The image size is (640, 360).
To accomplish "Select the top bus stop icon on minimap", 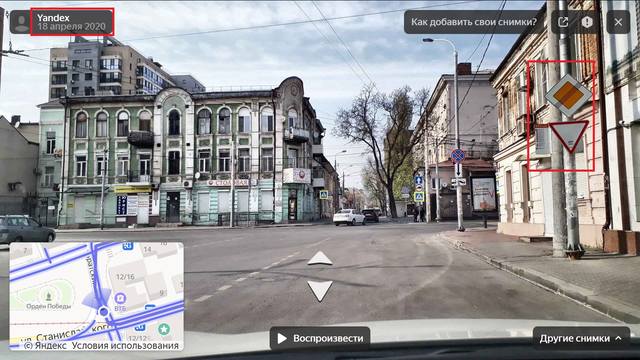I will coord(128,246).
